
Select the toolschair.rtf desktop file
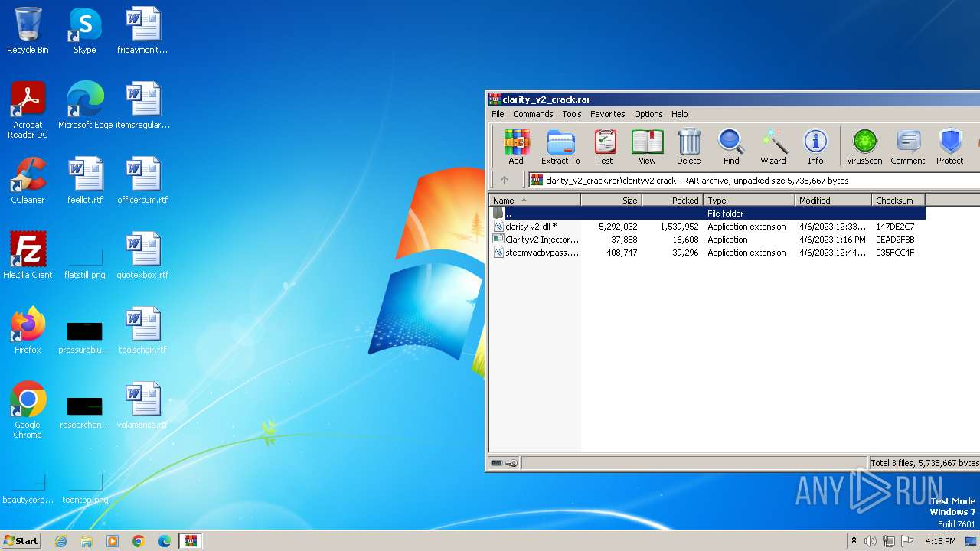click(142, 331)
